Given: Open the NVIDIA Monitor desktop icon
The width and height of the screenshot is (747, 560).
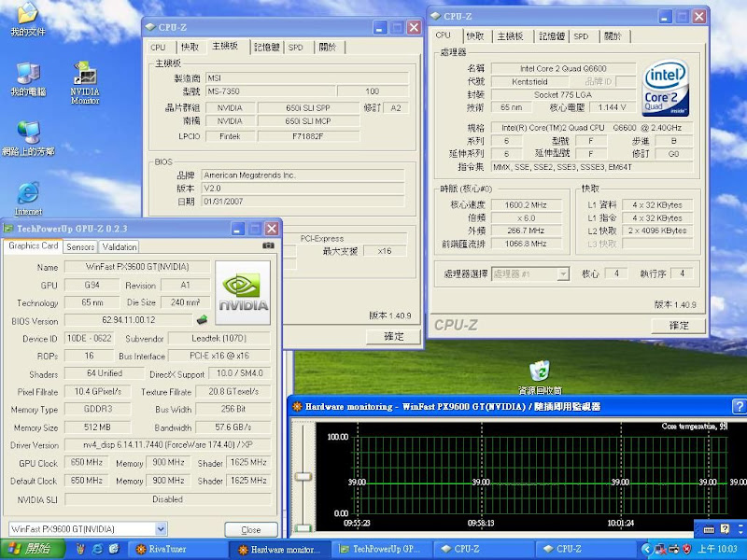Looking at the screenshot, I should [x=85, y=75].
